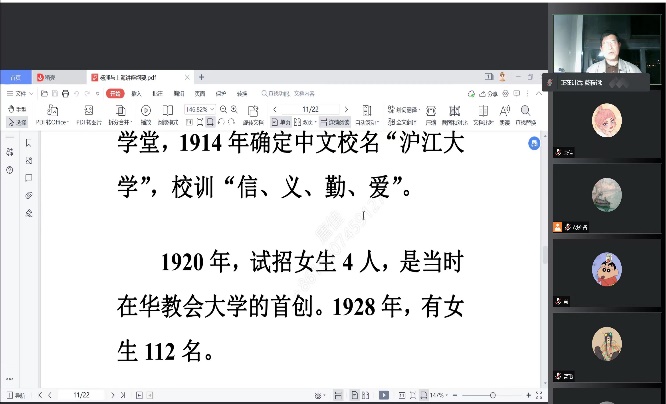Open the compare documents tool

454,115
